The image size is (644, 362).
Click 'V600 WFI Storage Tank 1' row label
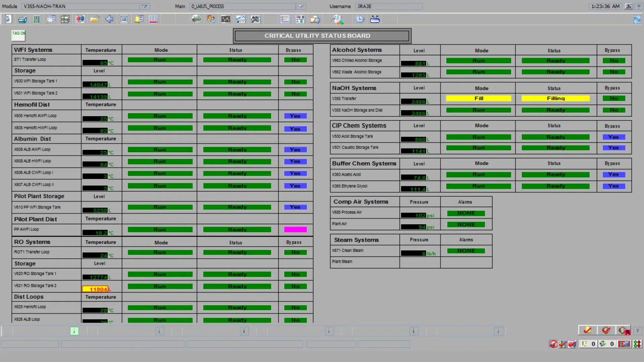pos(36,81)
